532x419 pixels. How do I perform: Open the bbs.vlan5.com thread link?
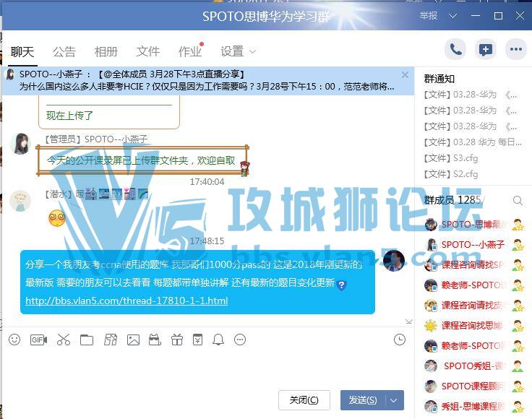click(126, 301)
